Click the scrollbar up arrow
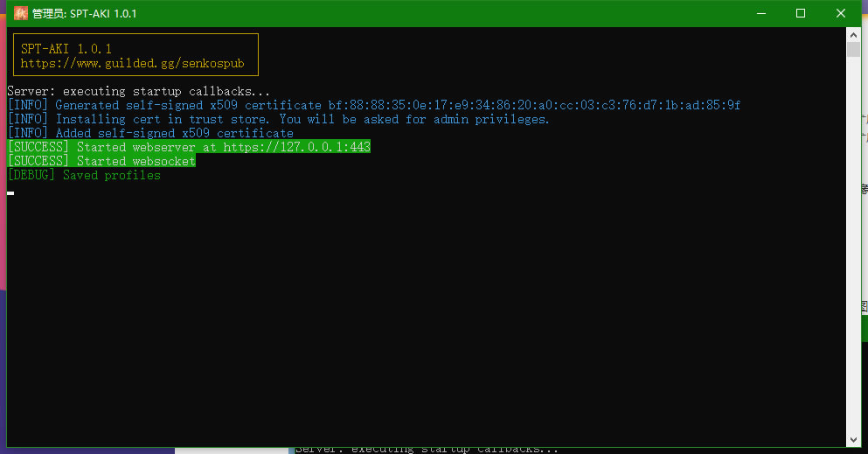The height and width of the screenshot is (454, 868). pyautogui.click(x=853, y=34)
